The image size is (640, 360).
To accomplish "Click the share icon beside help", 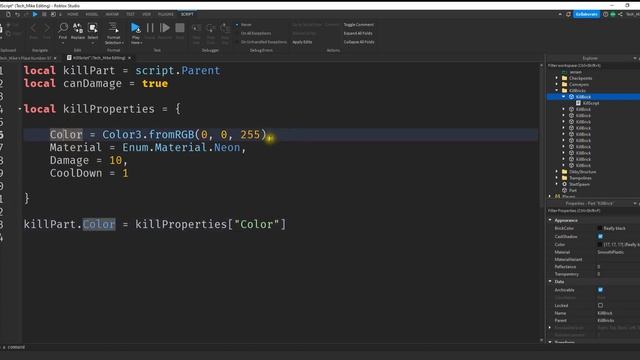I will pos(620,14).
